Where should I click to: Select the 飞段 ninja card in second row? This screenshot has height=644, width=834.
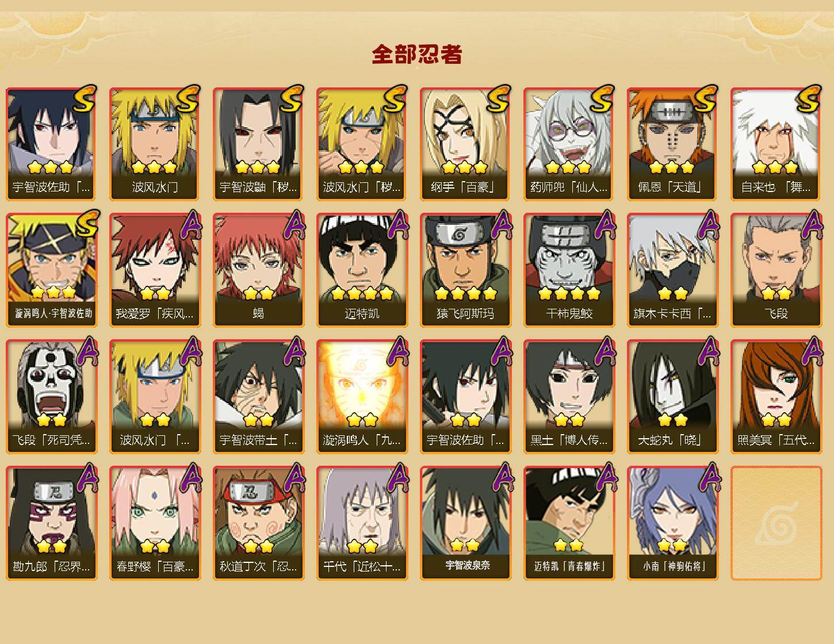click(x=776, y=270)
